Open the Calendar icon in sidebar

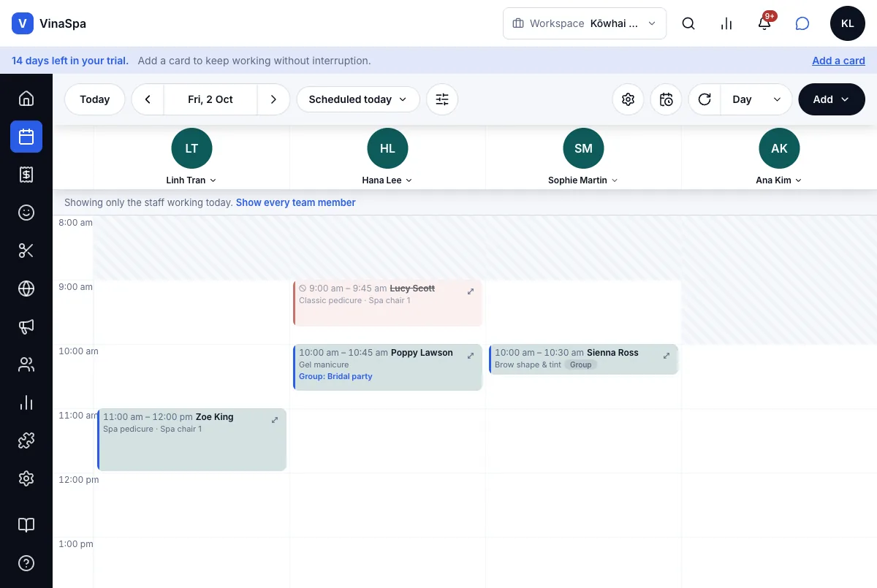coord(26,137)
